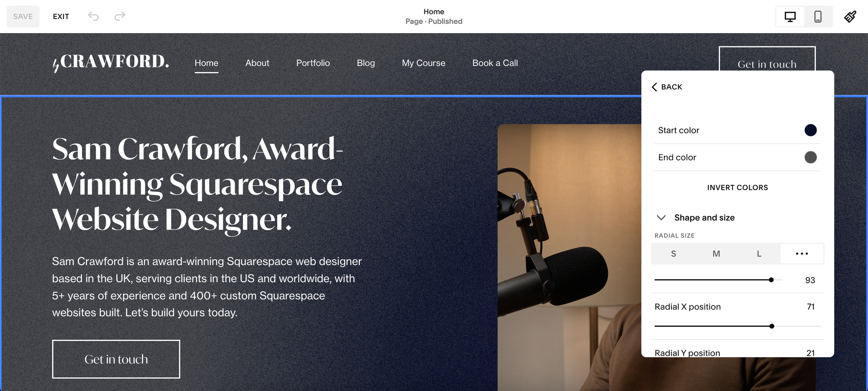The height and width of the screenshot is (391, 868).
Task: Click the by Crawford logo
Action: click(x=110, y=62)
